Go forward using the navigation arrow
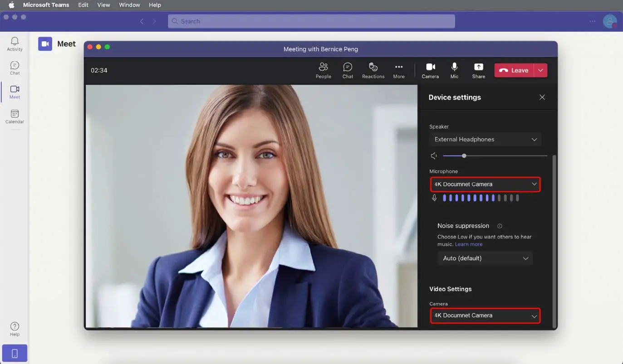Screen dimensions: 623x364 [x=154, y=21]
